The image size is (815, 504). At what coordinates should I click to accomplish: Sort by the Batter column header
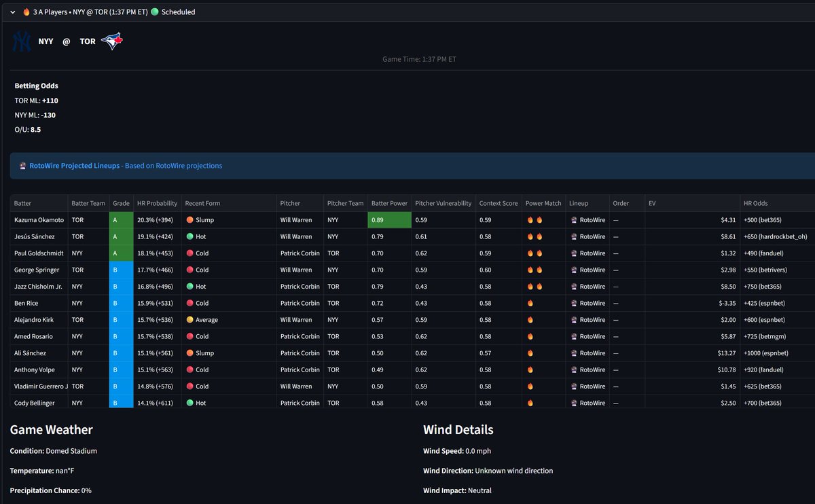[x=39, y=203]
